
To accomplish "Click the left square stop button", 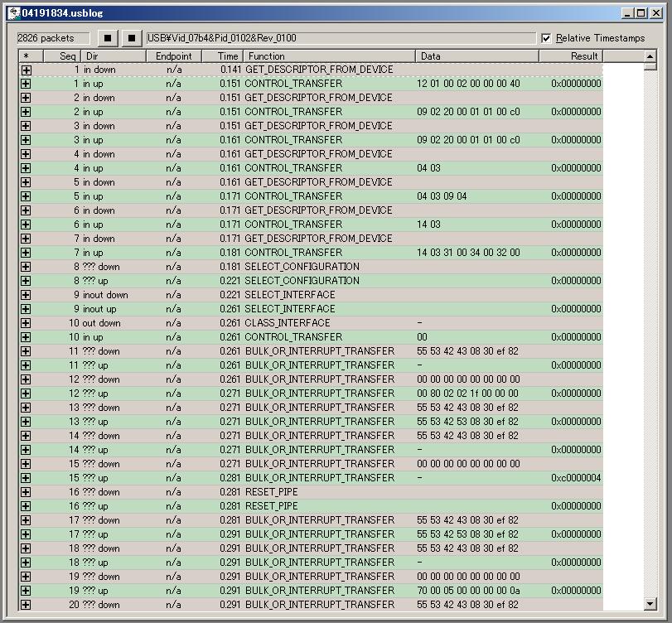I will 108,38.
